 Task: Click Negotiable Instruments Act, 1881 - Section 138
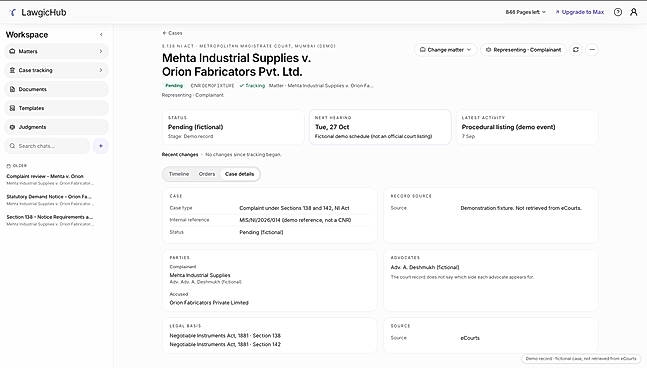(225, 336)
